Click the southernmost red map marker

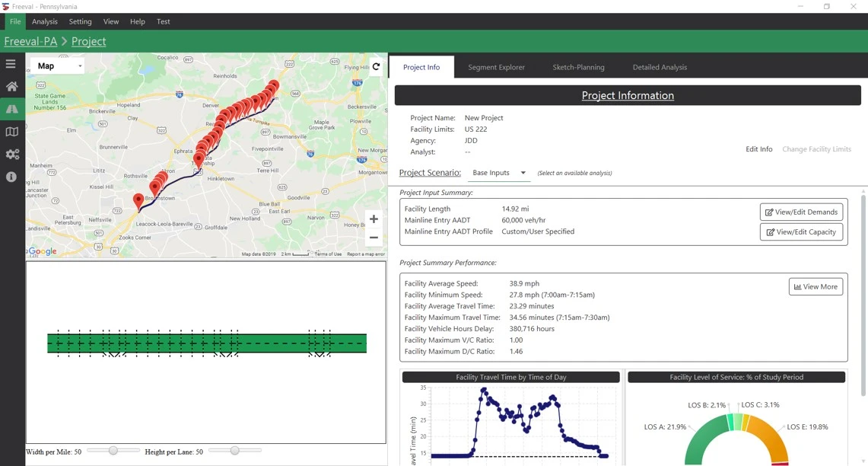click(138, 200)
